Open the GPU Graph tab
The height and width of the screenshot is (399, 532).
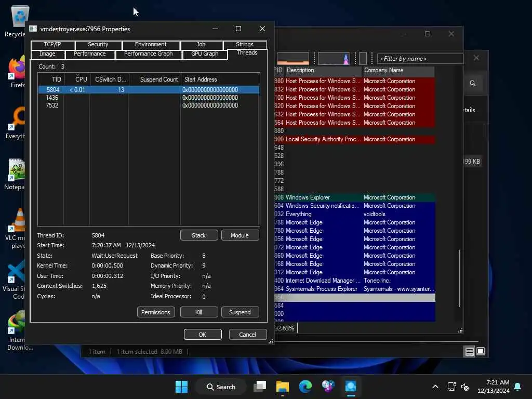point(205,54)
